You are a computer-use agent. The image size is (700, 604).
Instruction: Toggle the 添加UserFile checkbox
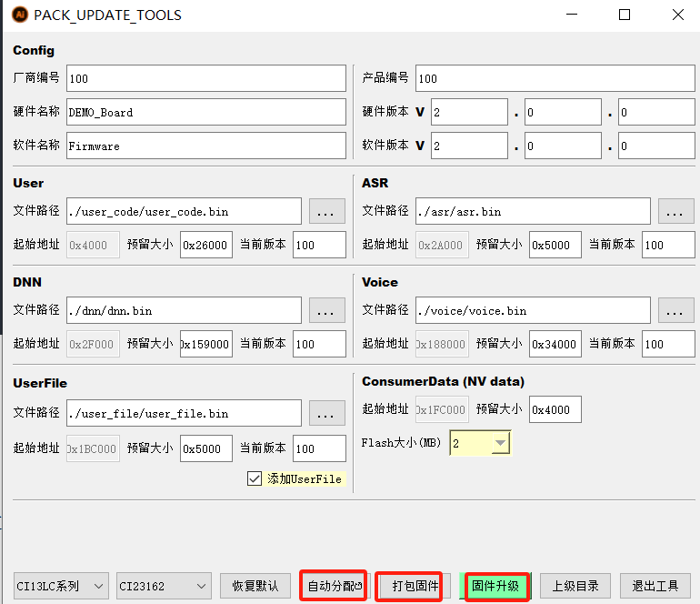click(x=255, y=478)
